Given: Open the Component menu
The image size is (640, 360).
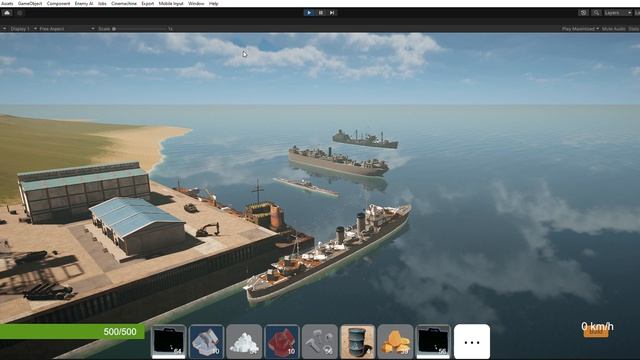Looking at the screenshot, I should pos(58,3).
